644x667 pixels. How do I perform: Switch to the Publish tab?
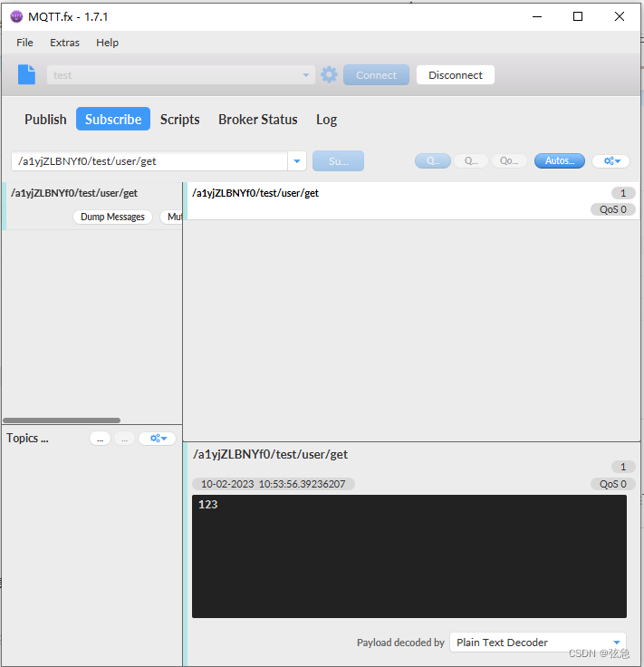45,119
